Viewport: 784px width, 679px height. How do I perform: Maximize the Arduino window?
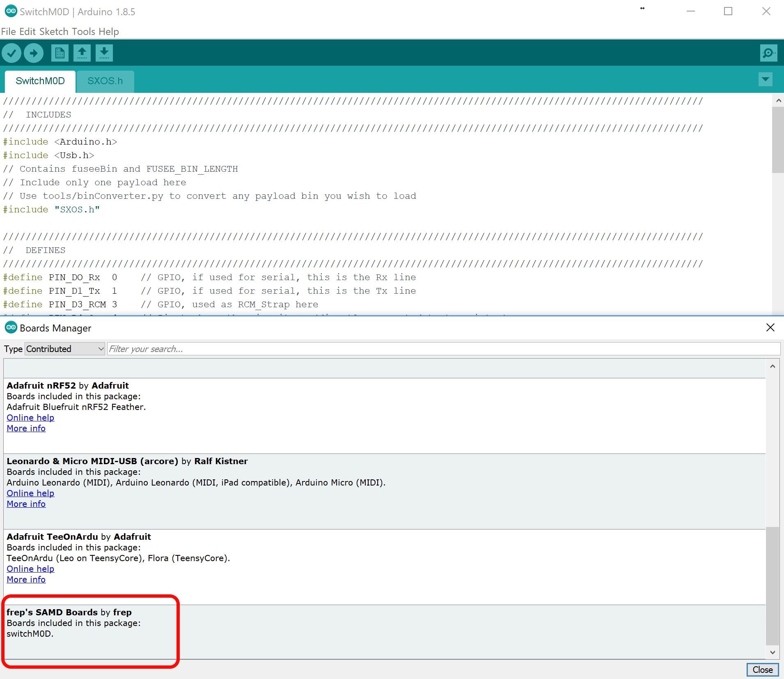(728, 12)
